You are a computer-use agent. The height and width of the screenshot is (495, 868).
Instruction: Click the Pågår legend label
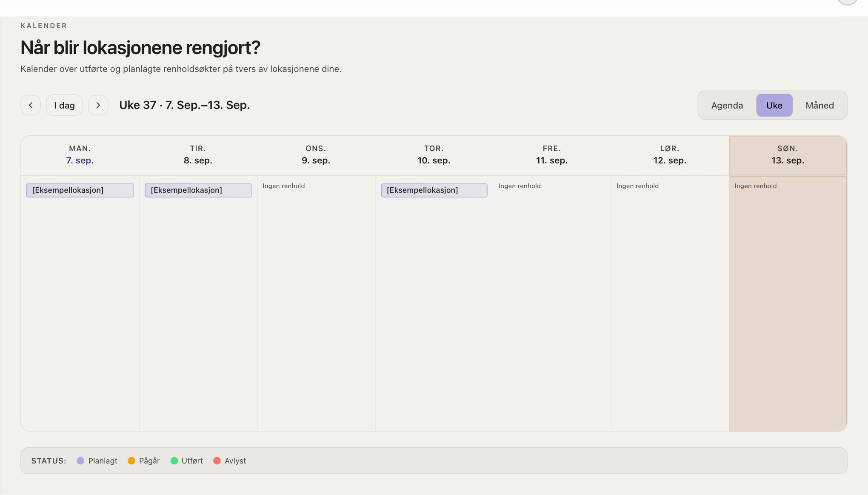coord(149,461)
